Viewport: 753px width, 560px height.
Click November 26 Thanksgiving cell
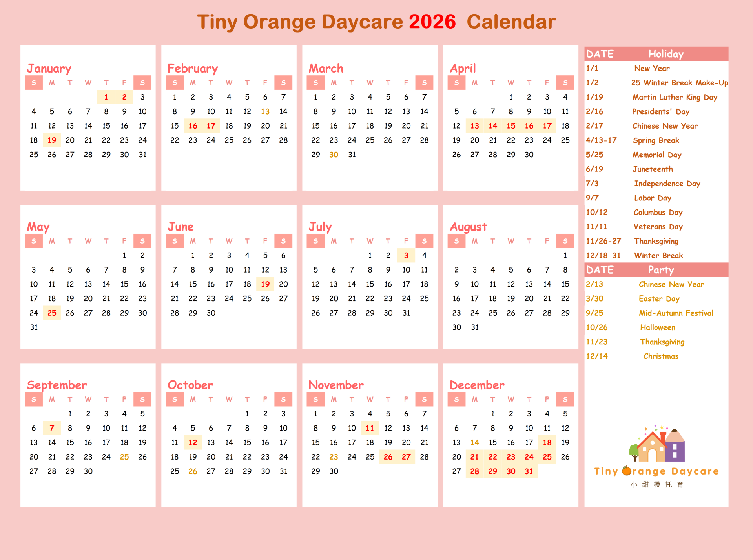click(x=388, y=457)
